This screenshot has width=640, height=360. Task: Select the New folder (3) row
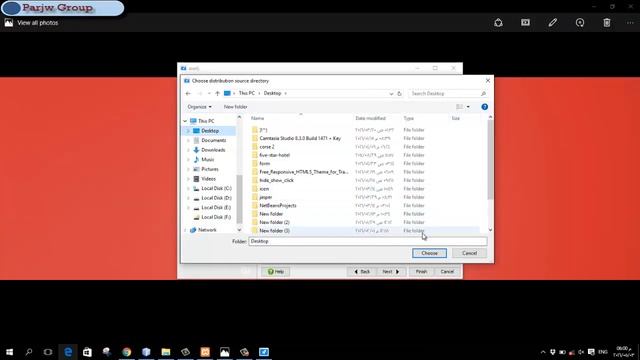click(x=274, y=231)
